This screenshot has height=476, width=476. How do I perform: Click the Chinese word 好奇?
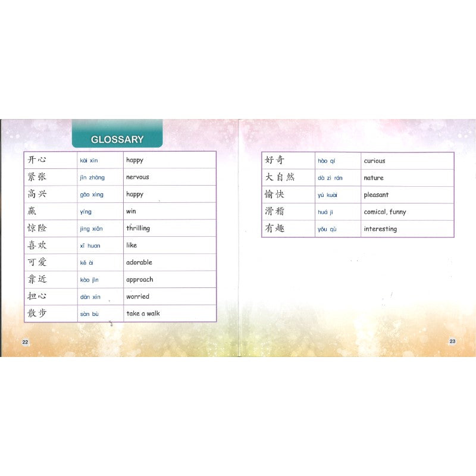[x=275, y=161]
